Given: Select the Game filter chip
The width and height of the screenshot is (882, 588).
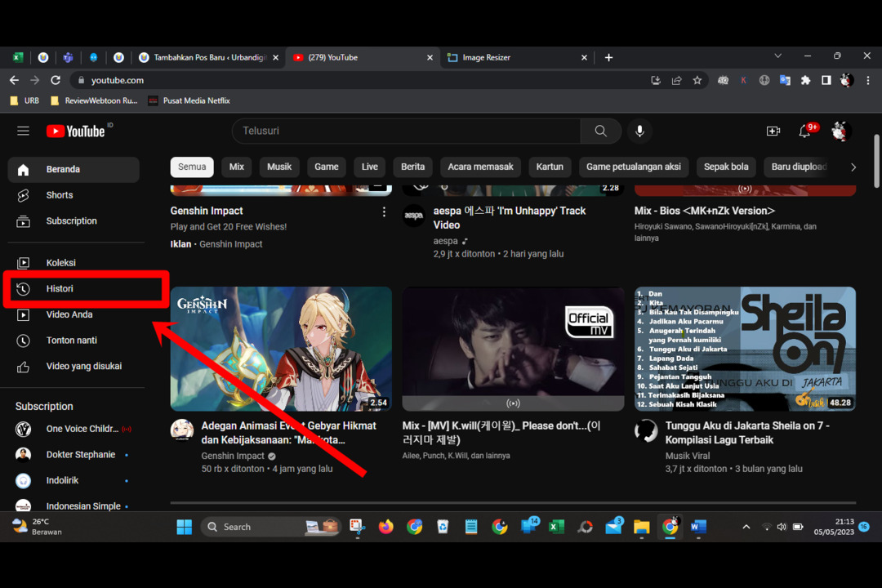Looking at the screenshot, I should (x=326, y=167).
